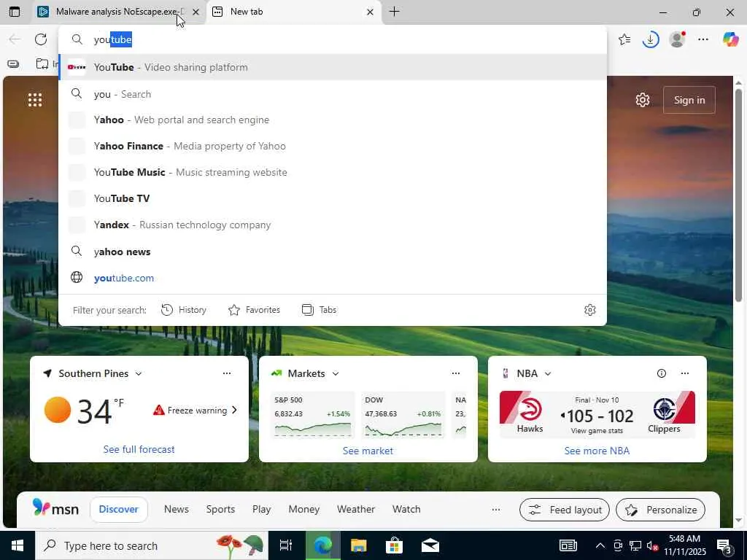Expand the Markets dropdown chevron

tap(336, 374)
